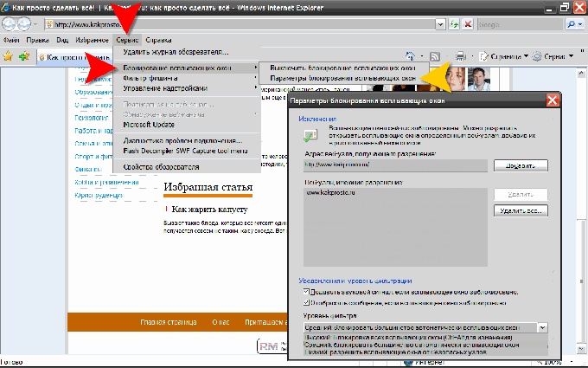Click the website address input field
This screenshot has width=588, height=368.
[x=395, y=165]
